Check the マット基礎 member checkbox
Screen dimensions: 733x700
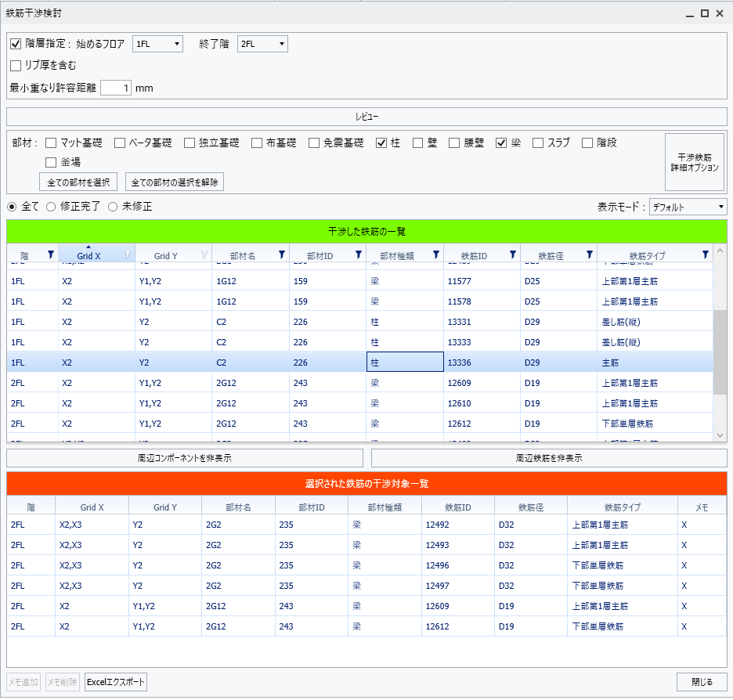[x=51, y=143]
